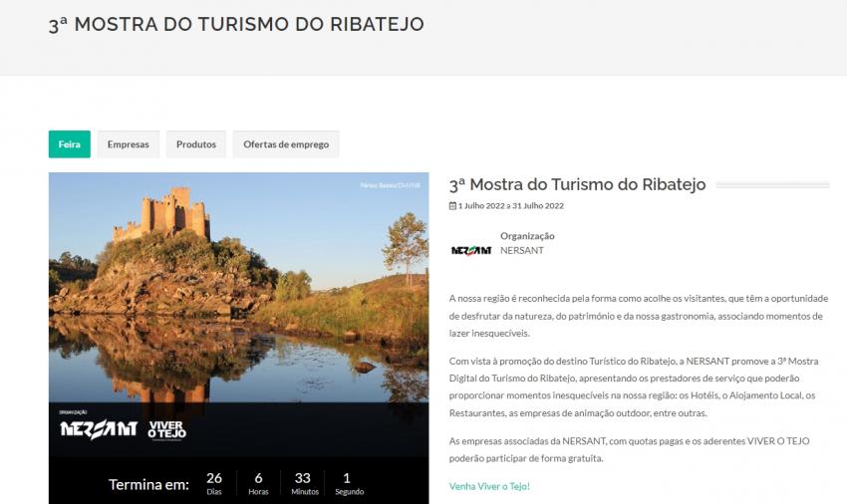Viewport: 847px width, 504px height.
Task: Click the NERSANT logo next to Organização
Action: click(x=471, y=250)
